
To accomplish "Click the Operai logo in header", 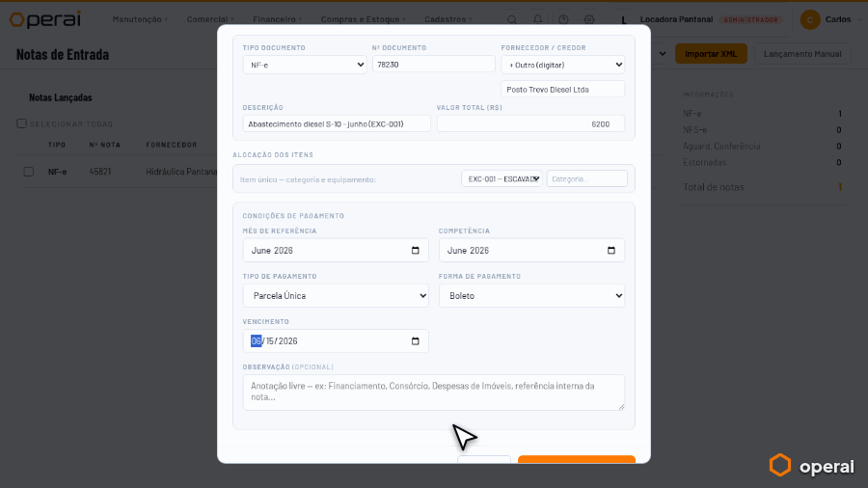I will (x=45, y=19).
